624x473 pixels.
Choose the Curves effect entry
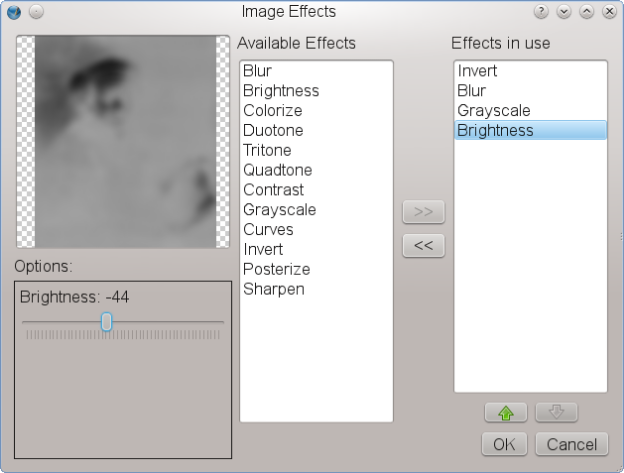(x=266, y=230)
